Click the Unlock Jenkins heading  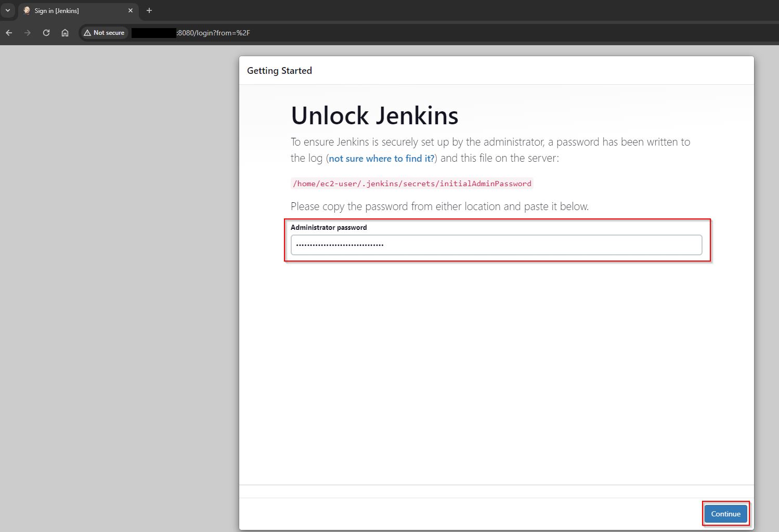click(x=374, y=115)
